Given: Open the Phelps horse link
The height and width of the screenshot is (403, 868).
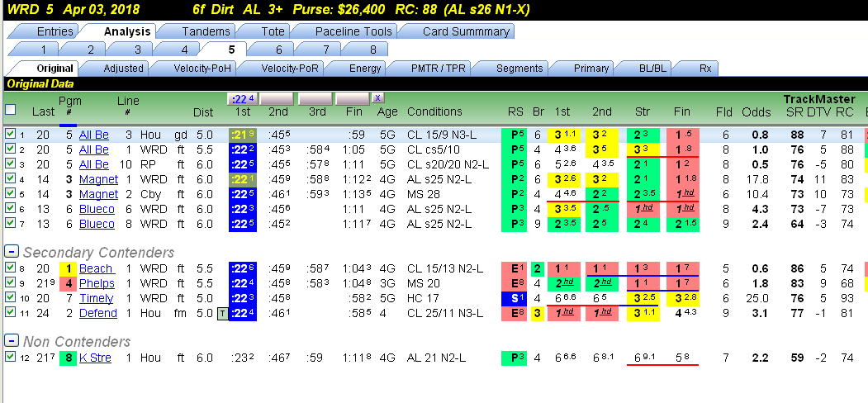Looking at the screenshot, I should (97, 283).
